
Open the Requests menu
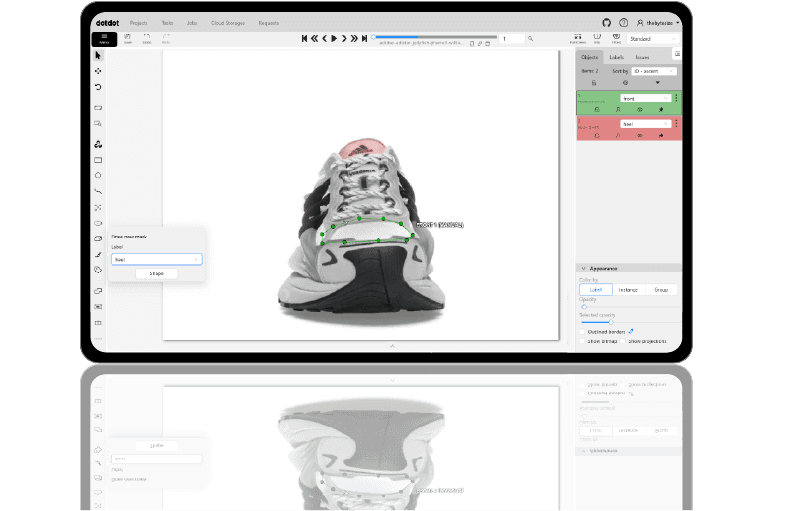[268, 23]
